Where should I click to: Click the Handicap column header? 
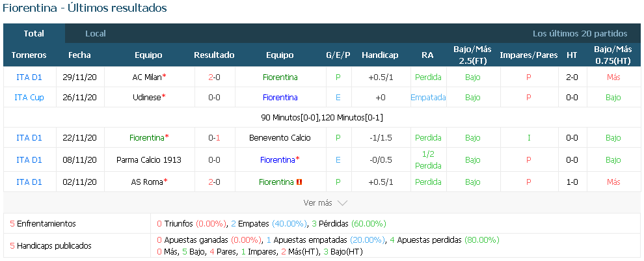coord(380,55)
